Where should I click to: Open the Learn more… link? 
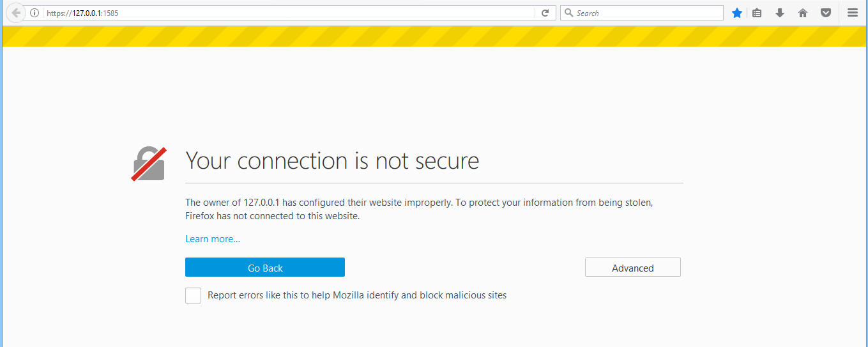pos(213,239)
